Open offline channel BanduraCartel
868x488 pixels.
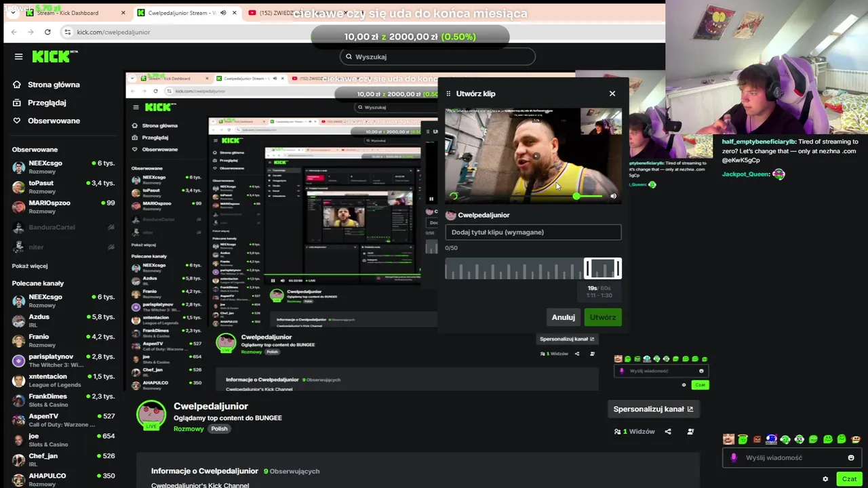pyautogui.click(x=63, y=227)
